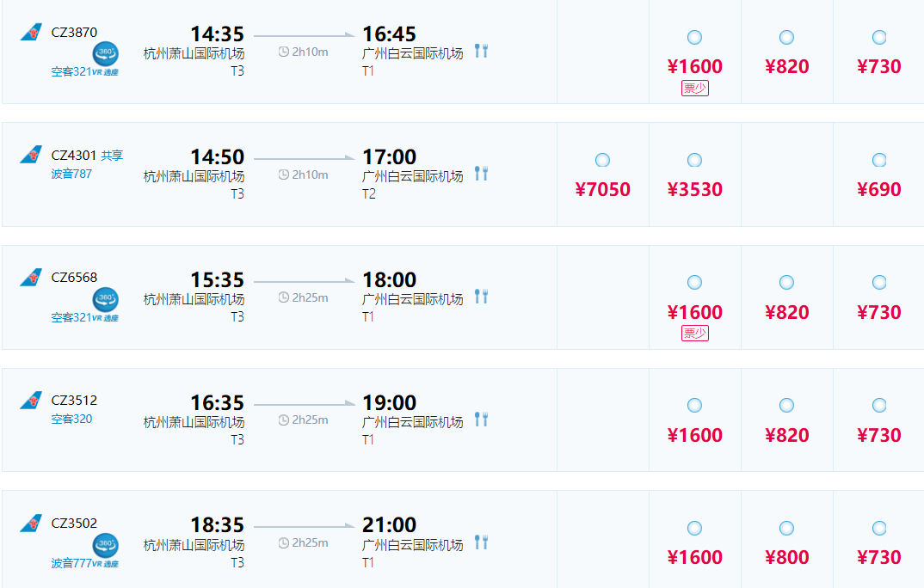Viewport: 924px width, 588px height.
Task: Choose the ¥3530 fare option
Action: tap(694, 160)
